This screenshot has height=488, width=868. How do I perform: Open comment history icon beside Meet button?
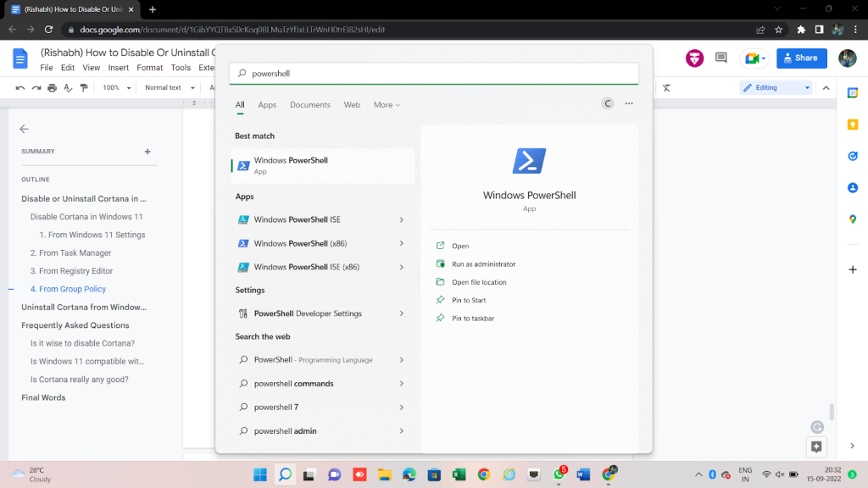coord(721,58)
